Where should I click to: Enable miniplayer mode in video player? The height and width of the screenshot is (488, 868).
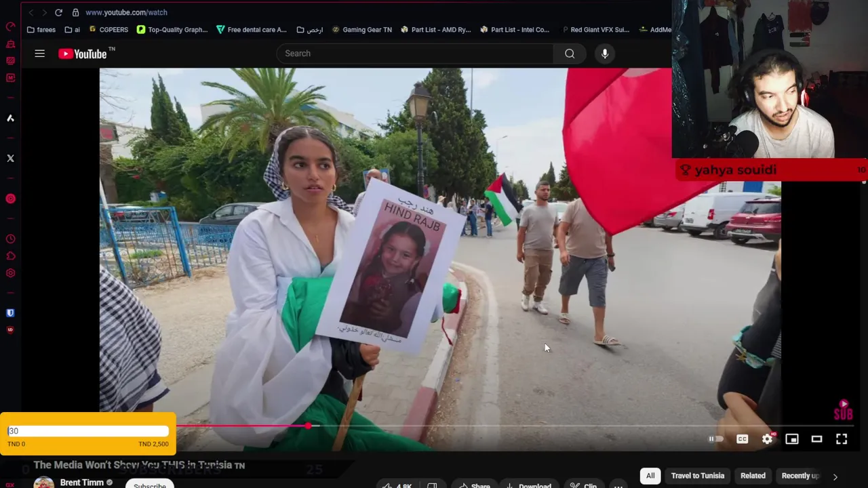(x=792, y=439)
